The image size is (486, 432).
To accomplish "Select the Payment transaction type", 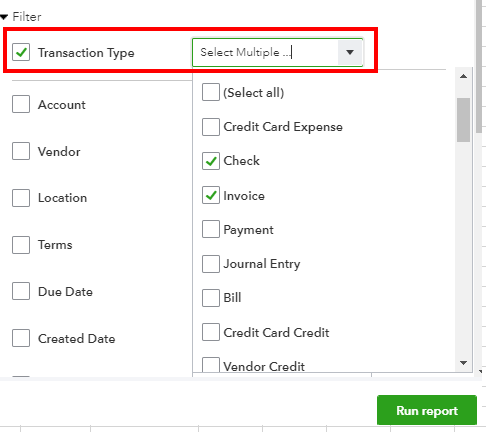I will [211, 229].
